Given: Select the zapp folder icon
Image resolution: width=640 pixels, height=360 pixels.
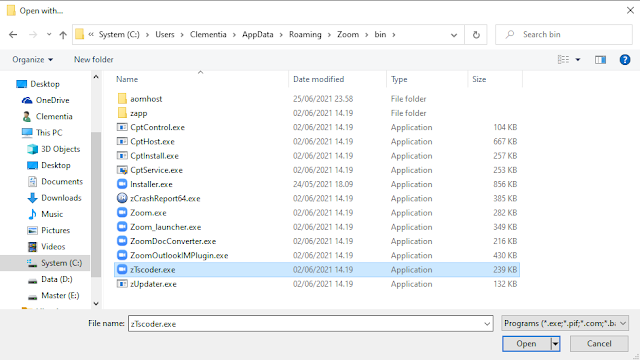Looking at the screenshot, I should pos(122,113).
